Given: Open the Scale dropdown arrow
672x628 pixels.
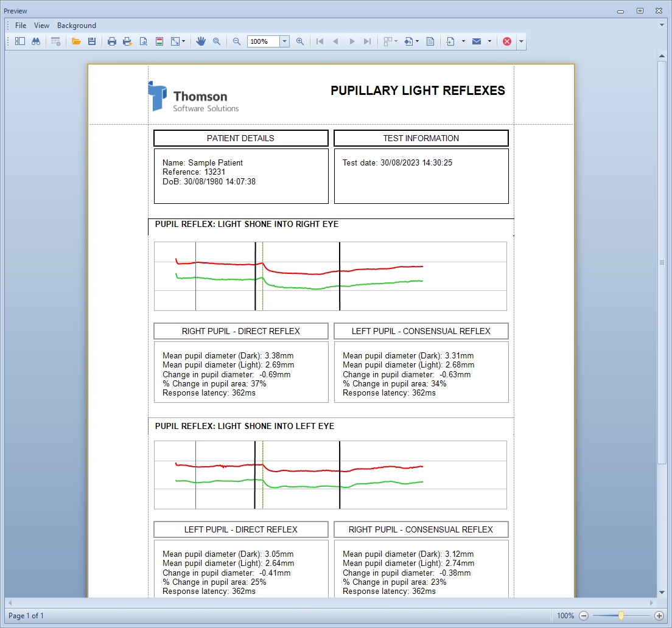Looking at the screenshot, I should point(183,41).
